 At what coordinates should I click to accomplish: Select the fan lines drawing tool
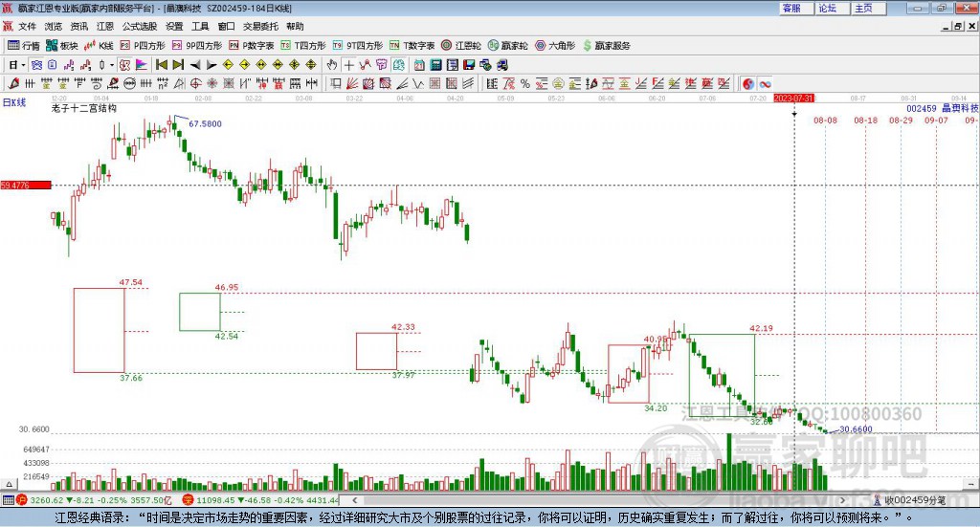point(352,83)
